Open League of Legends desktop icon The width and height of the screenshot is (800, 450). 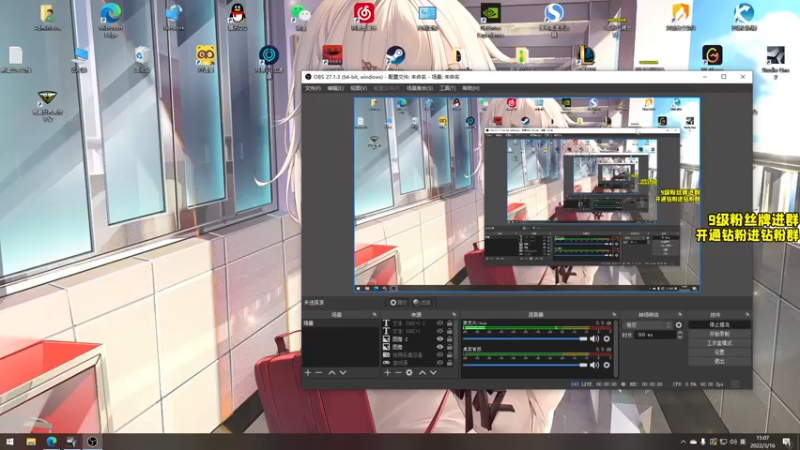[x=586, y=57]
